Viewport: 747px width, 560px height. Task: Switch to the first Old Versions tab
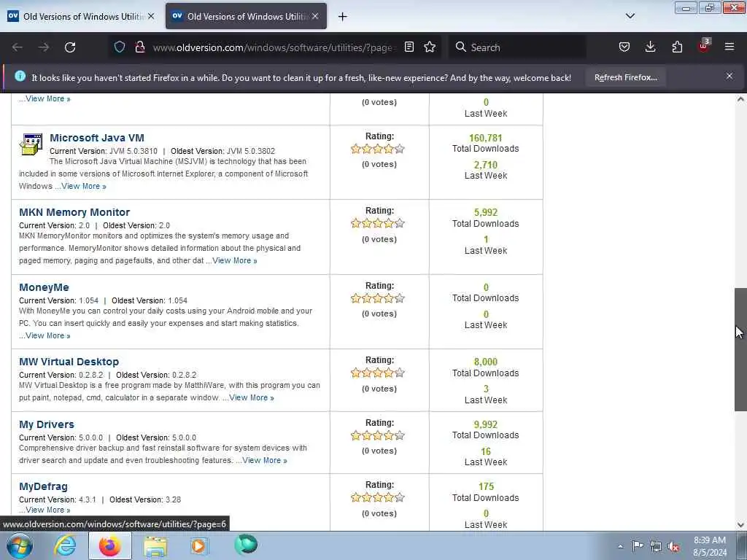pos(81,16)
